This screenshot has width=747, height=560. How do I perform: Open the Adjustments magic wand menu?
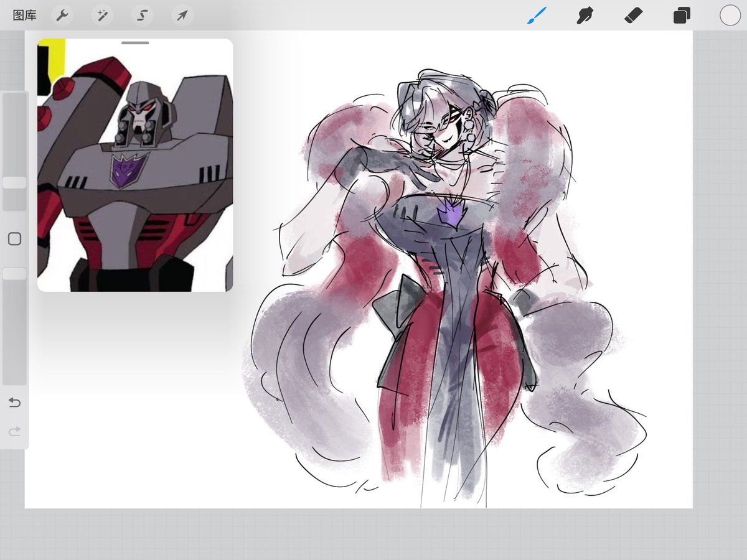click(101, 16)
